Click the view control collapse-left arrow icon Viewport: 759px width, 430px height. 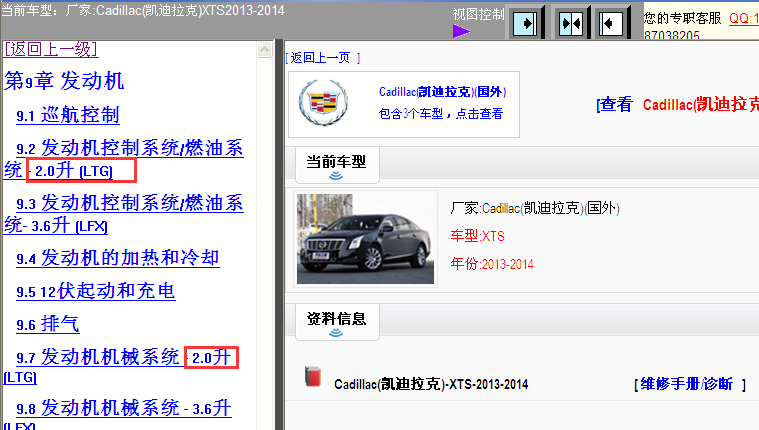click(x=610, y=23)
